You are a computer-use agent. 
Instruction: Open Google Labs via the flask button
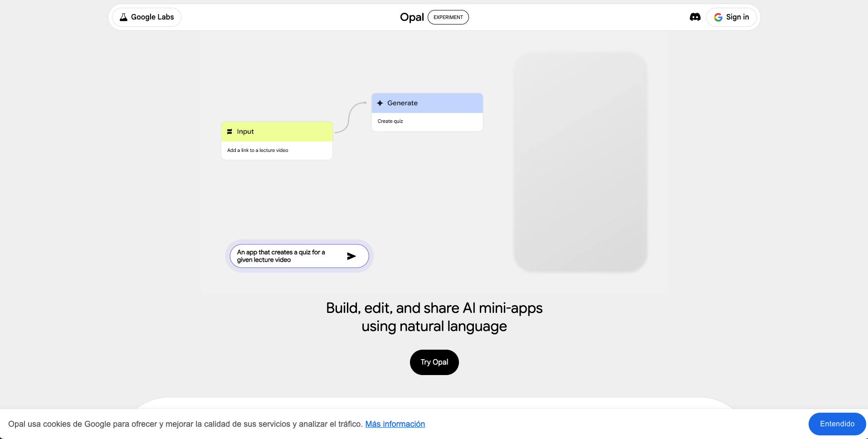pyautogui.click(x=146, y=17)
